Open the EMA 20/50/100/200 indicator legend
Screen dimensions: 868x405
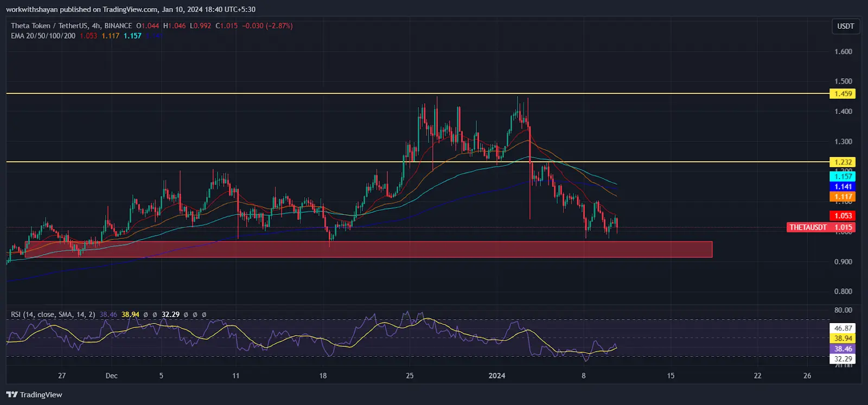43,36
